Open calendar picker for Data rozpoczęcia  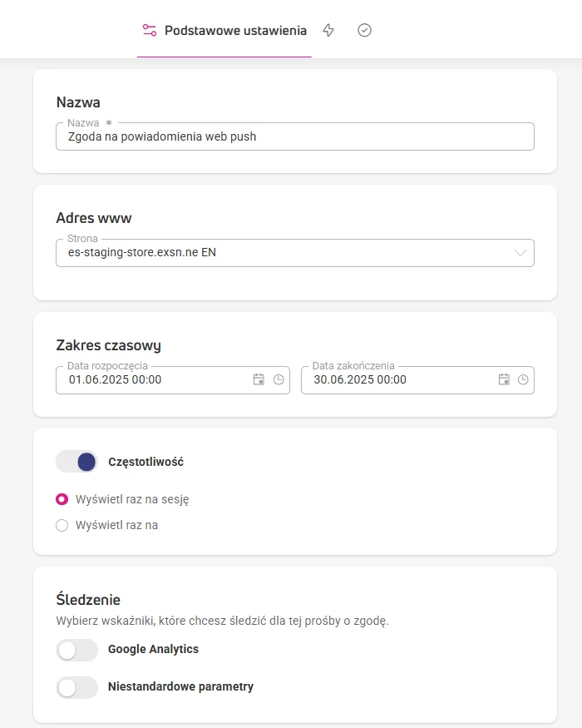tap(259, 379)
